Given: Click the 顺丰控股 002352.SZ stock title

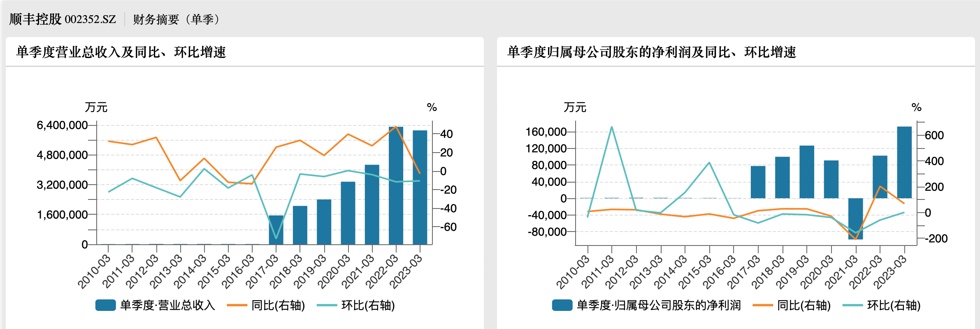Looking at the screenshot, I should pos(63,19).
